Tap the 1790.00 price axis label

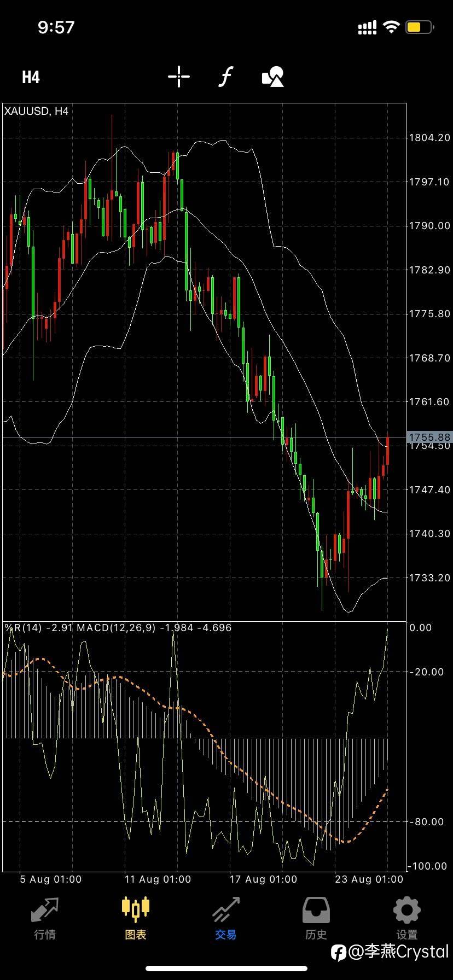pyautogui.click(x=429, y=225)
